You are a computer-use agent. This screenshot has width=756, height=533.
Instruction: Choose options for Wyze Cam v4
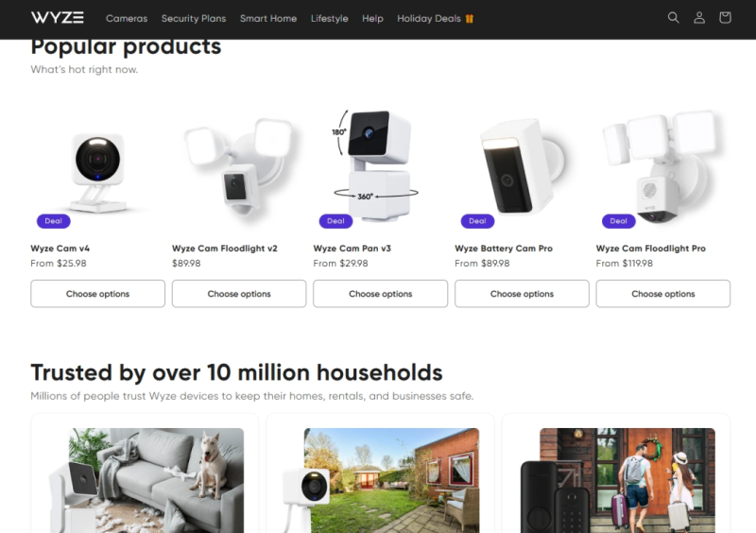click(97, 294)
